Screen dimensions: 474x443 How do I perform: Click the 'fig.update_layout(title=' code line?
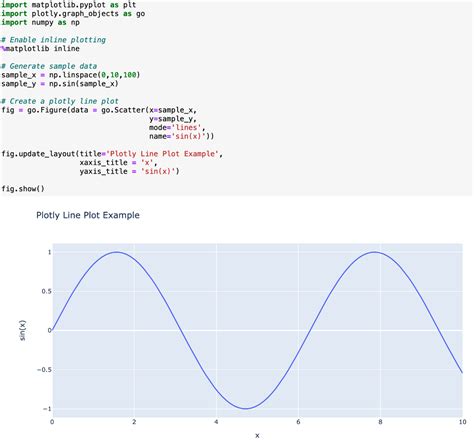(x=112, y=154)
